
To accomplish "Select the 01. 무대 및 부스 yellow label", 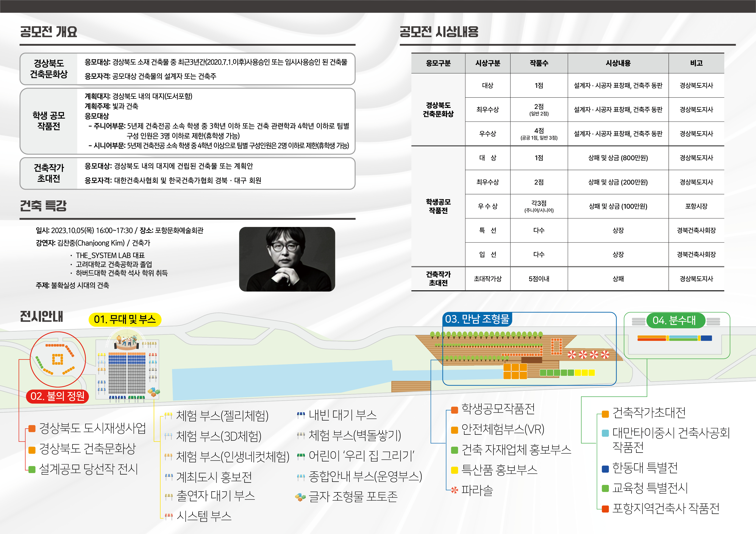I will (x=125, y=320).
